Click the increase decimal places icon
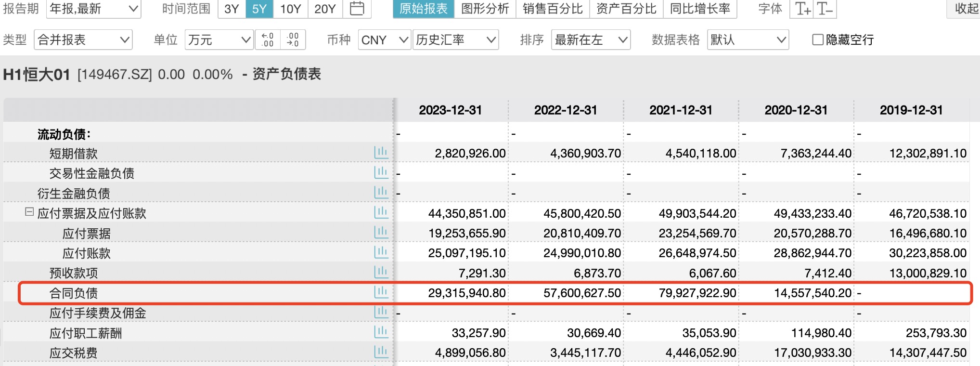This screenshot has height=366, width=980. point(268,39)
